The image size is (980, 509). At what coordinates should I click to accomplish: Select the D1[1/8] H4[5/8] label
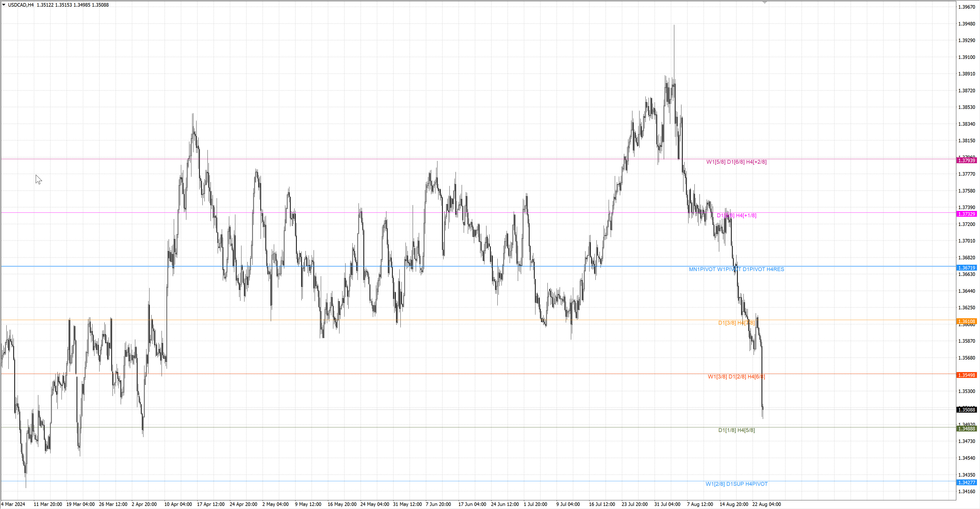(x=736, y=430)
